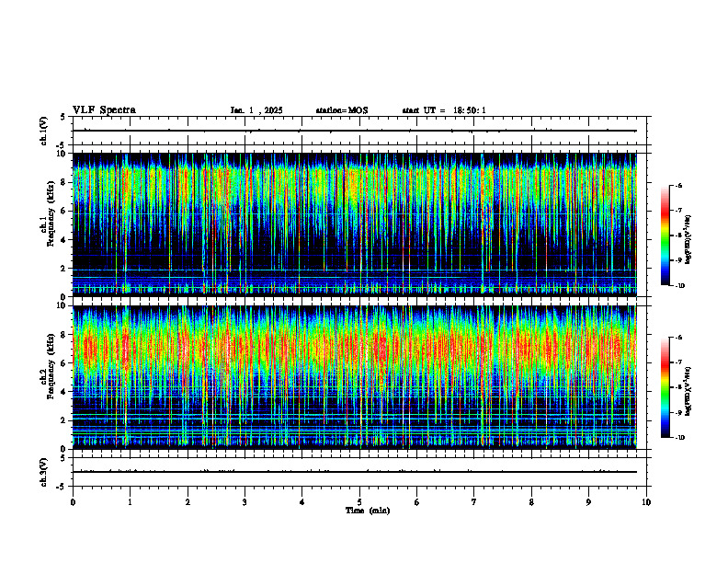This screenshot has height=563, width=728.
Task: Click inside the ch.1 spectrogram panel
Action: tap(355, 224)
